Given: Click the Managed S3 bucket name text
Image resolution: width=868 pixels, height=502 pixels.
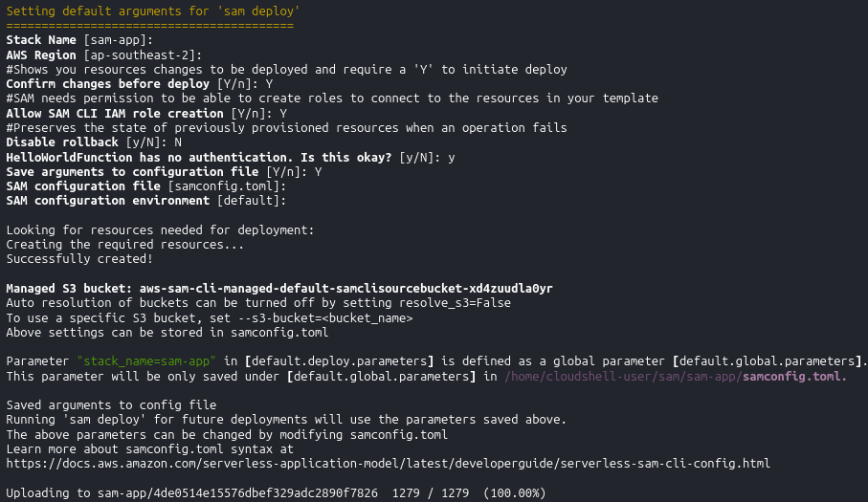Looking at the screenshot, I should click(x=346, y=289).
